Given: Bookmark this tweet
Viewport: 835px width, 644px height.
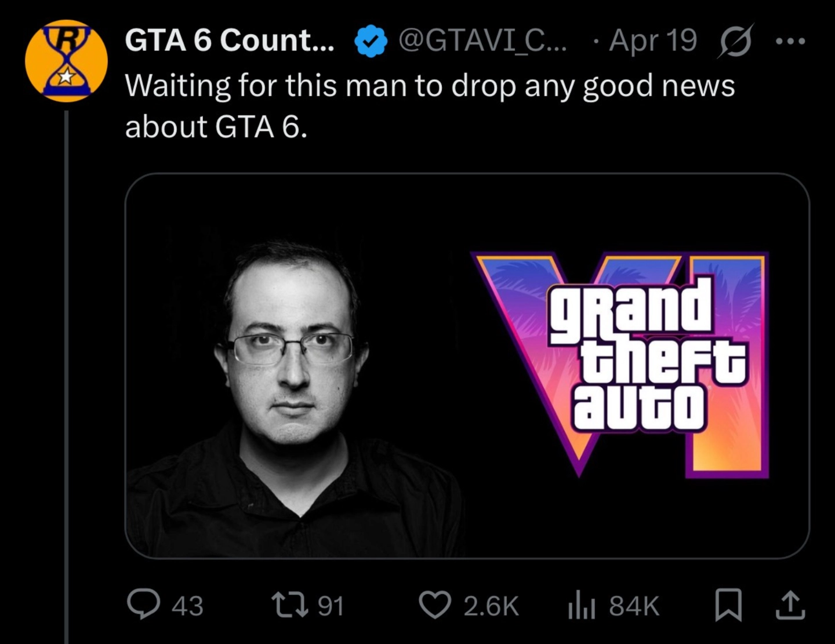Looking at the screenshot, I should click(x=728, y=605).
